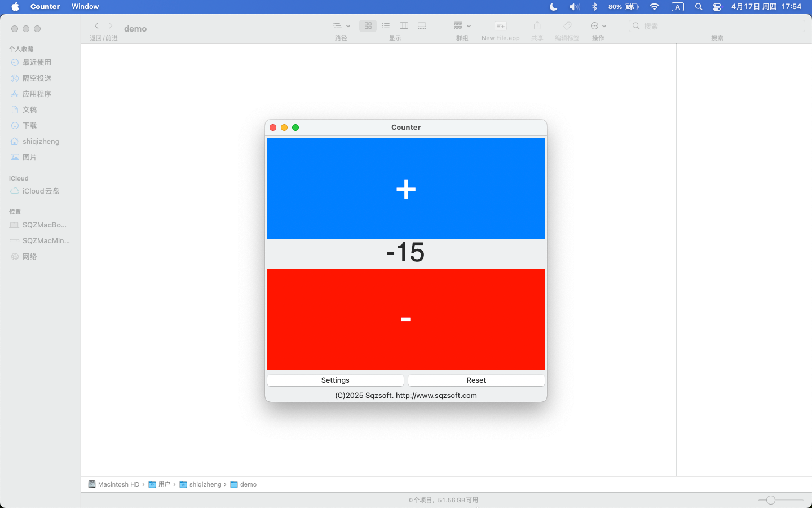The height and width of the screenshot is (508, 812).
Task: Click 用户 folder in Finder path bar
Action: point(160,484)
